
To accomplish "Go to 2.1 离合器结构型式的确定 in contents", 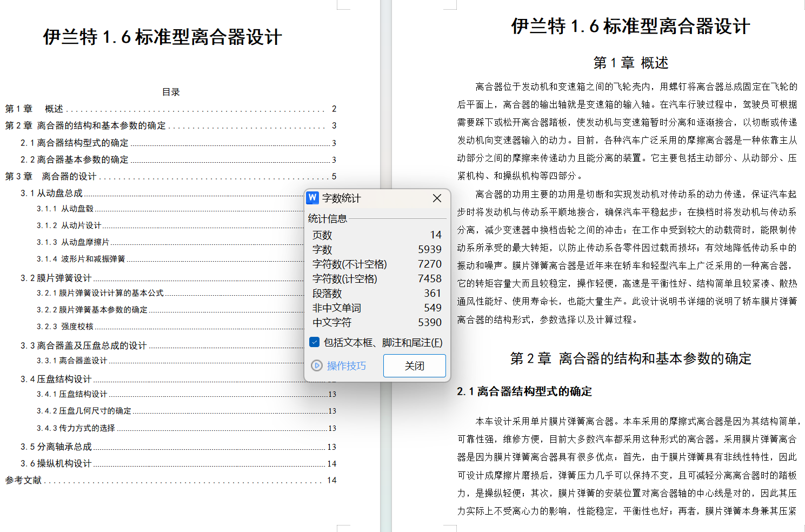I will 75,143.
